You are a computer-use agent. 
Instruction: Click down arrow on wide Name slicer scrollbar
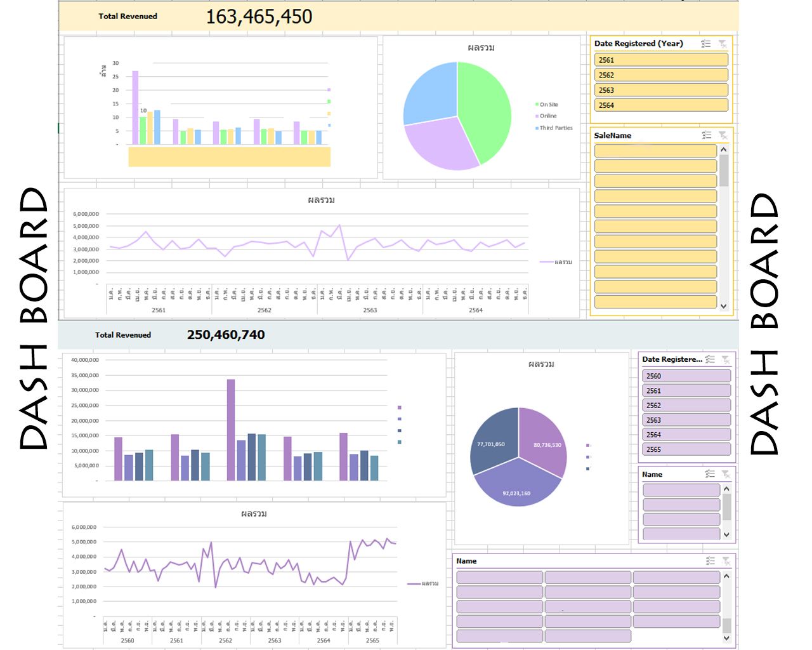(x=726, y=638)
